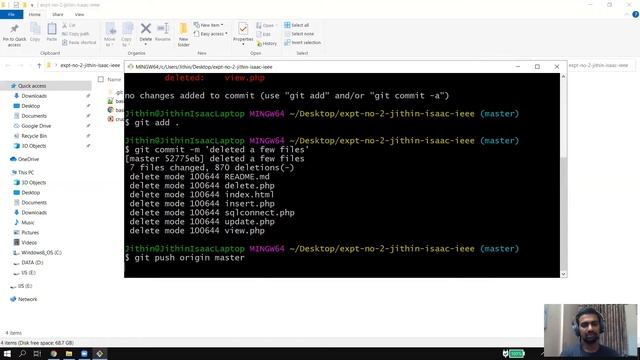
Task: Click the battery indicator in system tray
Action: coord(516,354)
